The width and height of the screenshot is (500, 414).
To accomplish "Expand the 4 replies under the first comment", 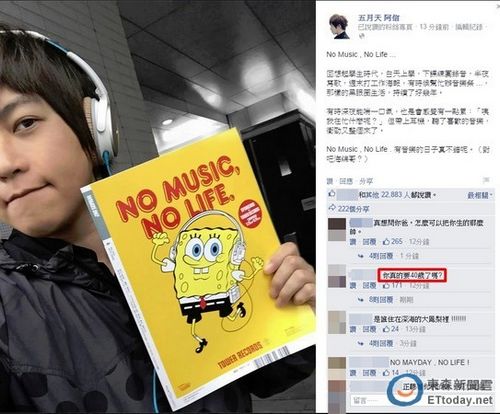I will [381, 256].
